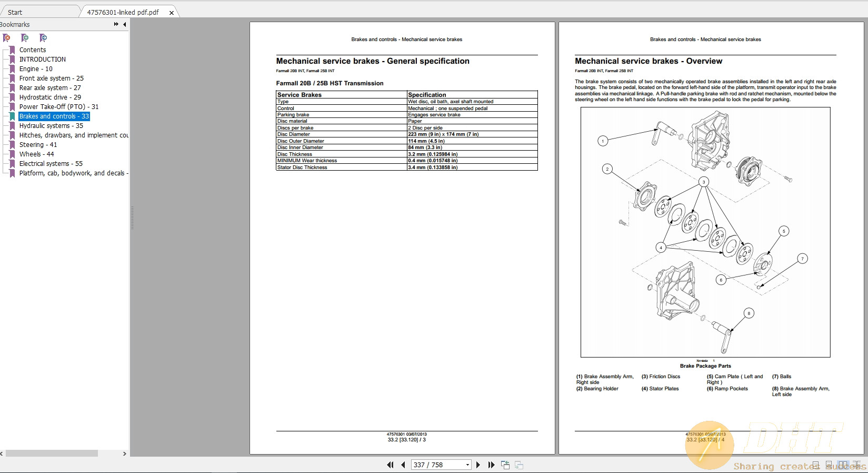This screenshot has width=868, height=473.
Task: Click the bookmark icon beside Contents
Action: [x=13, y=50]
